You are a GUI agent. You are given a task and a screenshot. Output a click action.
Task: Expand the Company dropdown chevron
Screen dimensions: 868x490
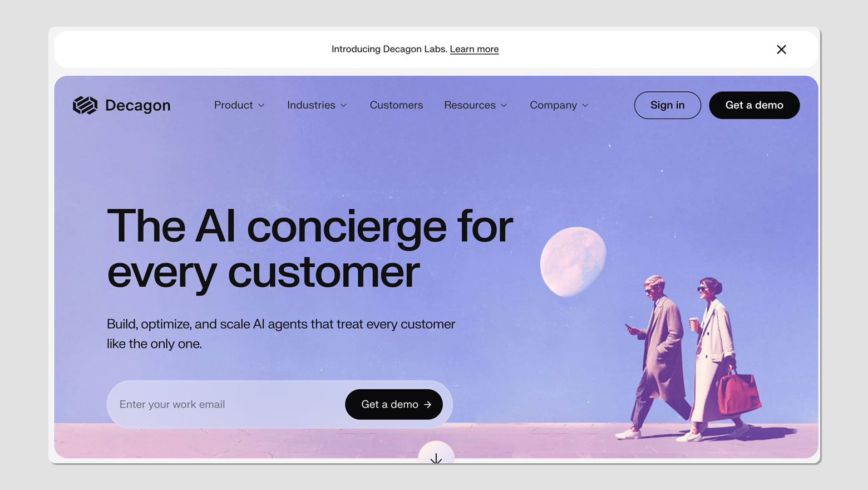pos(585,105)
